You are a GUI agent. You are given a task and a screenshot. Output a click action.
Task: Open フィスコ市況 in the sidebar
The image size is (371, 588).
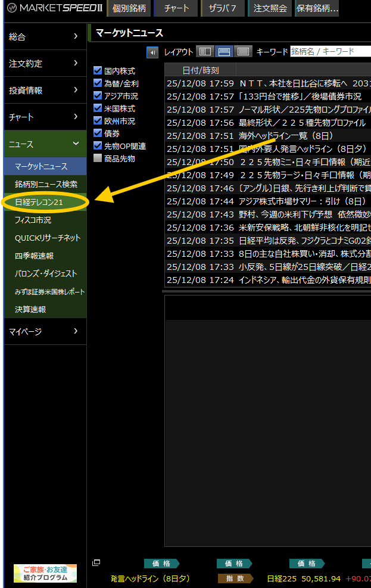pos(45,220)
